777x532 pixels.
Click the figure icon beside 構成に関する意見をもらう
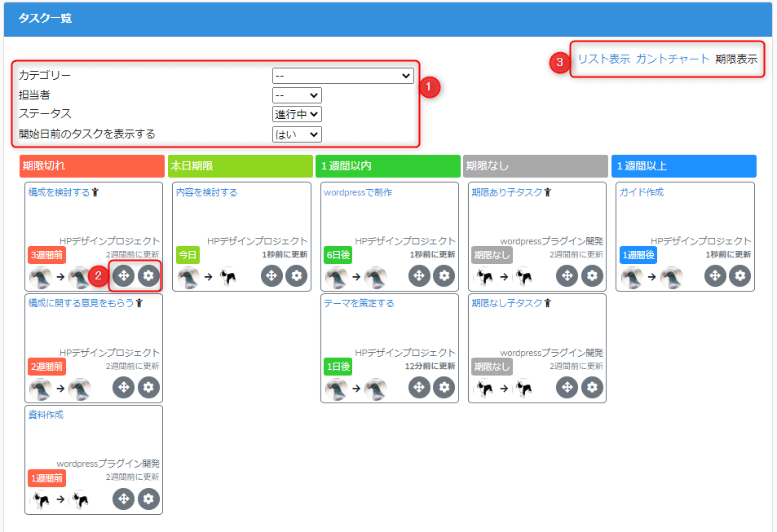139,303
